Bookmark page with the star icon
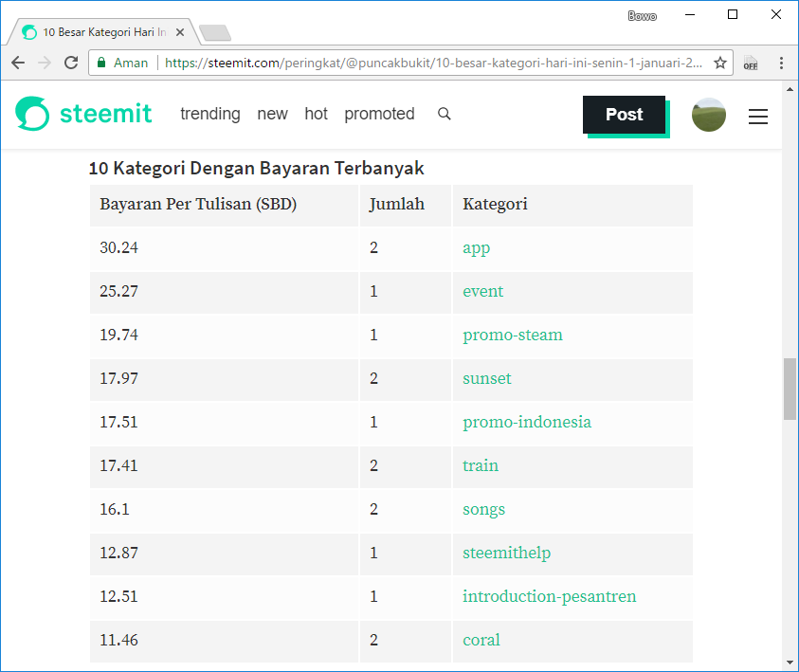The height and width of the screenshot is (672, 799). (x=719, y=63)
